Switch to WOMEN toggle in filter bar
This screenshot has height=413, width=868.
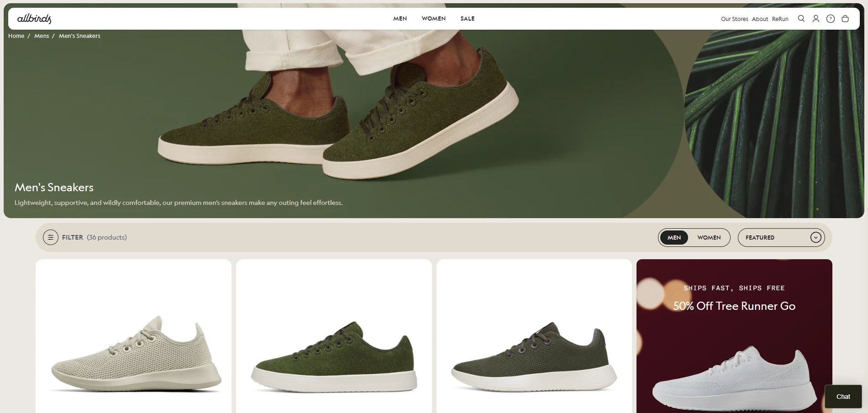[709, 237]
